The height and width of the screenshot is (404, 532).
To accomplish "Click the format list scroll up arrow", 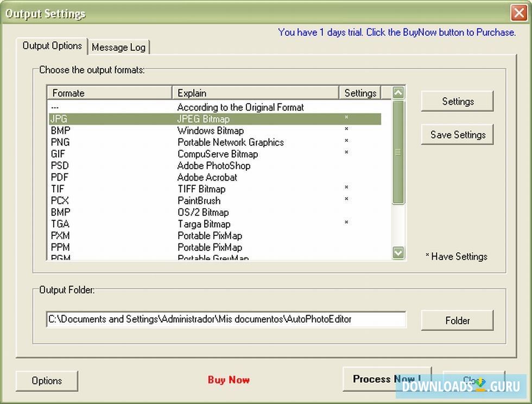I will (398, 93).
